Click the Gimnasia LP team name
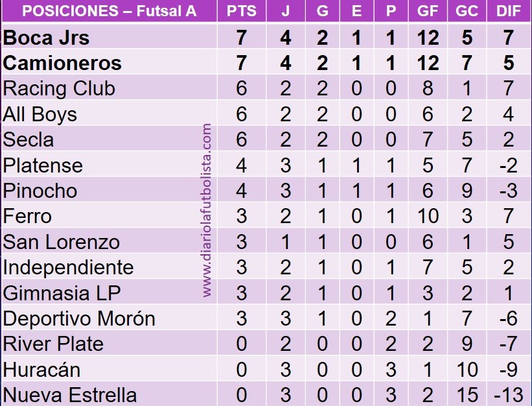 [62, 293]
